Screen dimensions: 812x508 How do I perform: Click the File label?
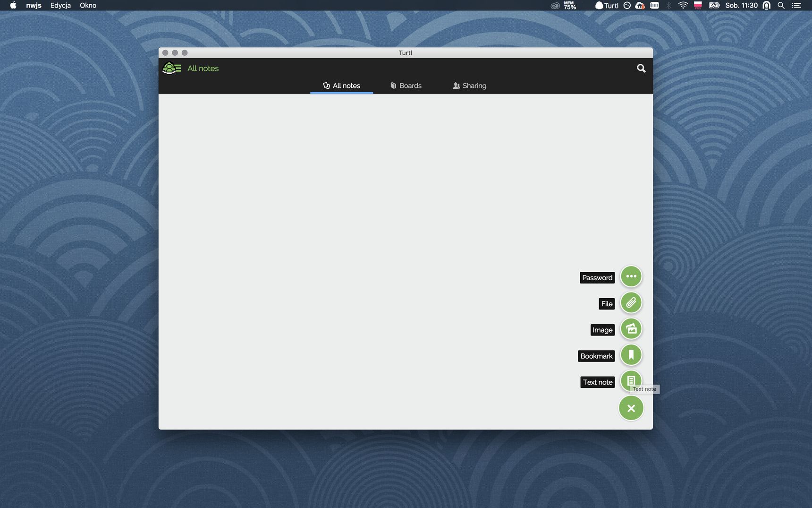coord(607,304)
